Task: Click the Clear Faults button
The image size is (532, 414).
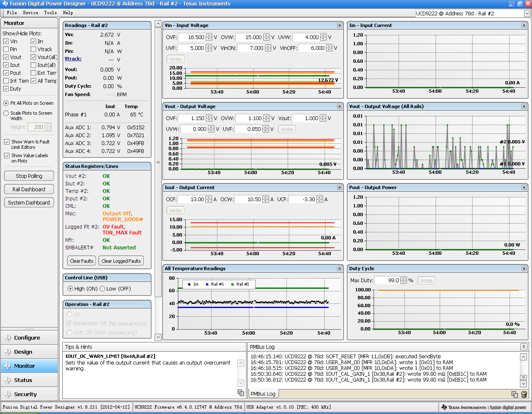Action: point(81,261)
